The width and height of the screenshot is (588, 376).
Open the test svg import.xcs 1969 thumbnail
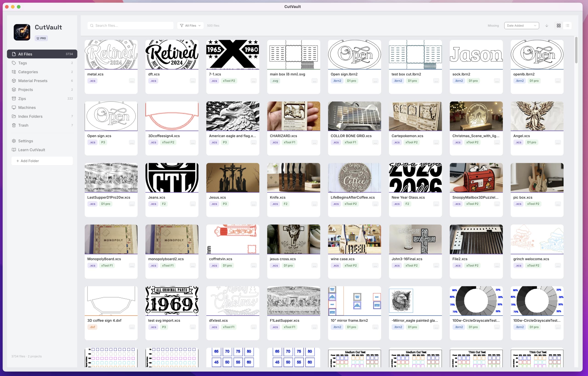(172, 301)
